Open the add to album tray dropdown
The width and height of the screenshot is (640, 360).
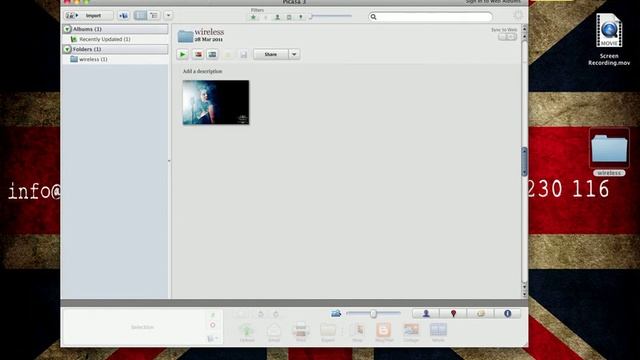click(x=213, y=338)
